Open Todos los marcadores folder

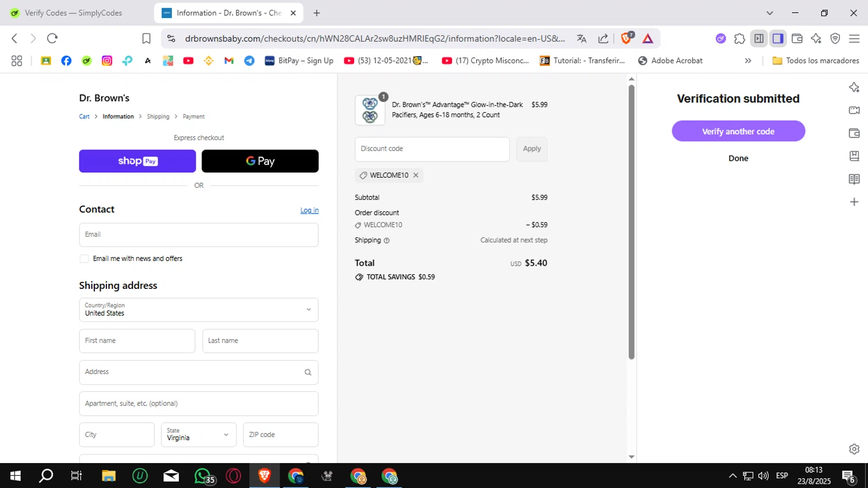click(815, 60)
